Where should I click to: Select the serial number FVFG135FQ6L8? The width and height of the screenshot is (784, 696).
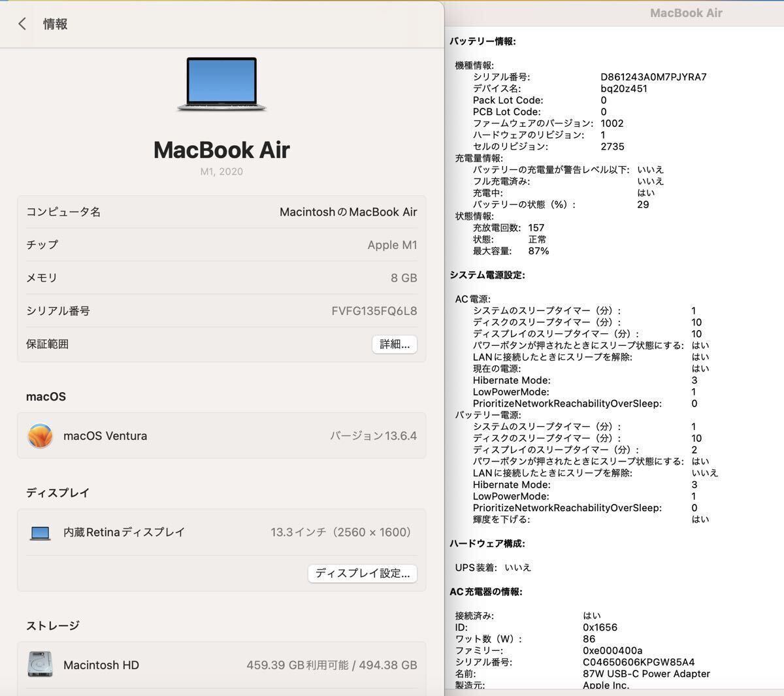tap(374, 311)
